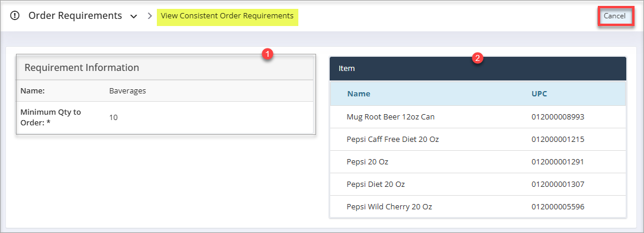
Task: Click the dark Item panel header
Action: pos(478,69)
